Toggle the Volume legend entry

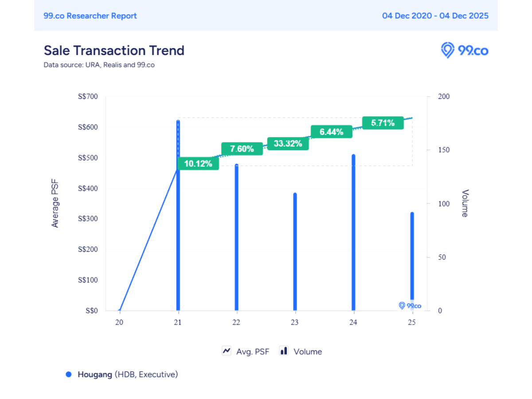308,351
